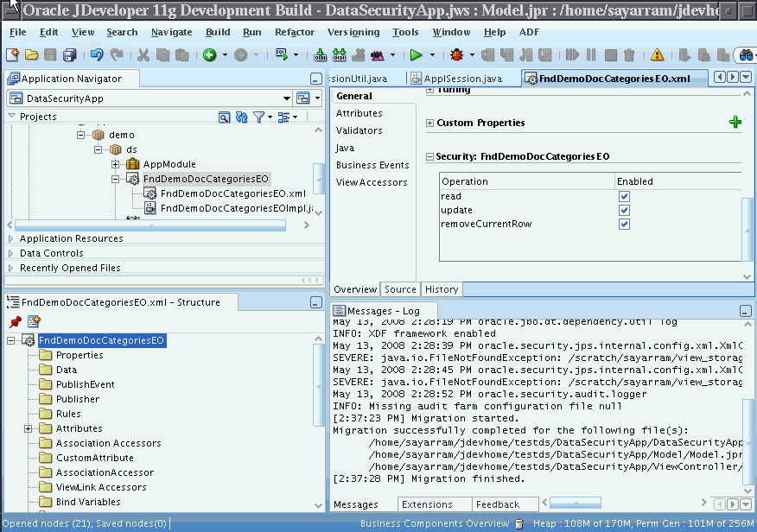This screenshot has width=757, height=532.
Task: Expand Attributes folder in Structure tree
Action: click(x=28, y=428)
